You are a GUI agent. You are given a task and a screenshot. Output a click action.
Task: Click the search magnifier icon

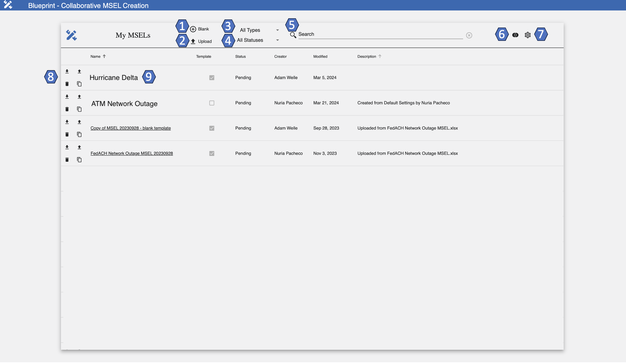(x=293, y=34)
